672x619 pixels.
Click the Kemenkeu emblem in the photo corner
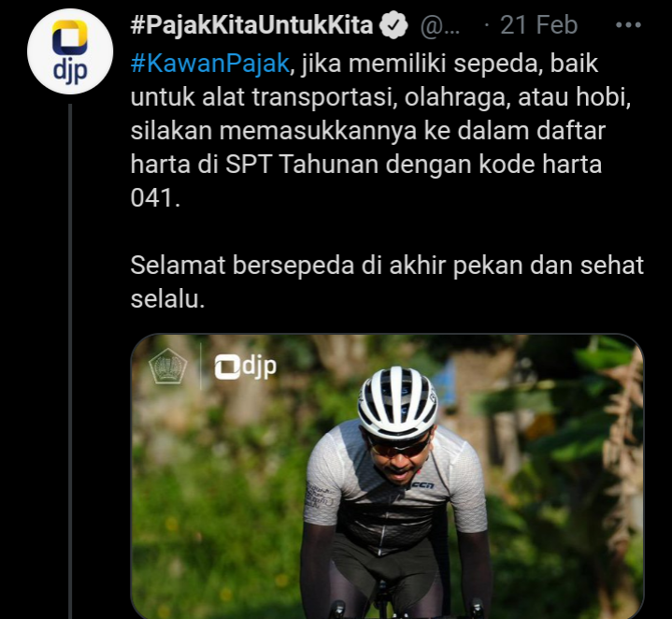pos(167,366)
